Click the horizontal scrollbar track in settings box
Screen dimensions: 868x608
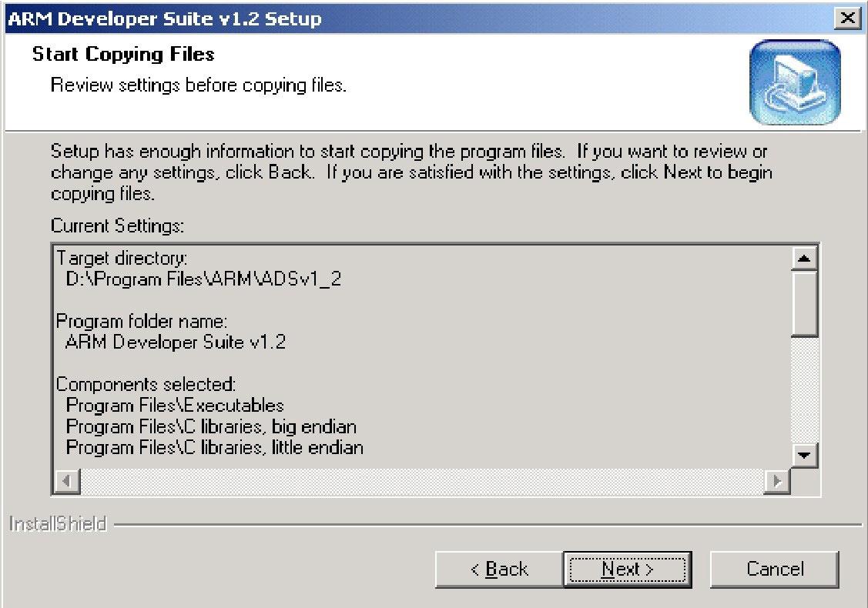pos(420,482)
